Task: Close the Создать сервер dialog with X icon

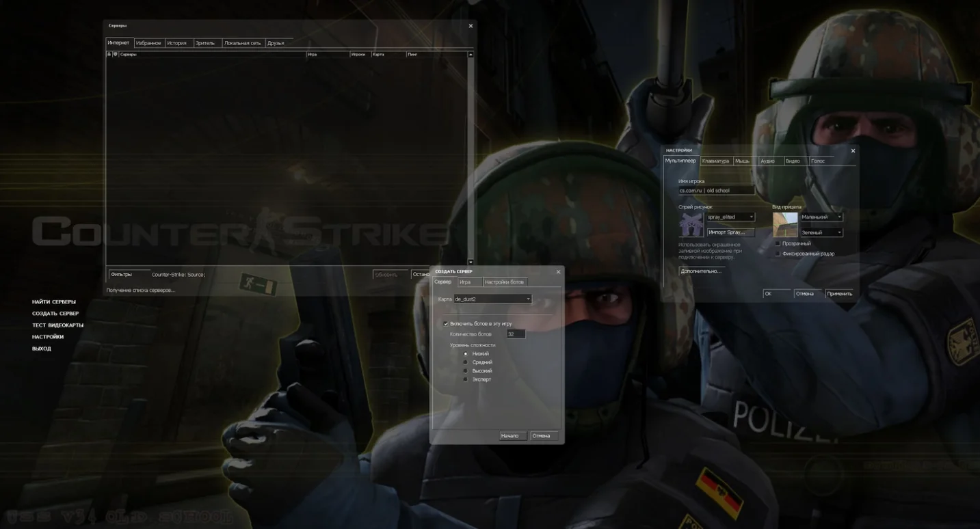Action: click(x=558, y=271)
